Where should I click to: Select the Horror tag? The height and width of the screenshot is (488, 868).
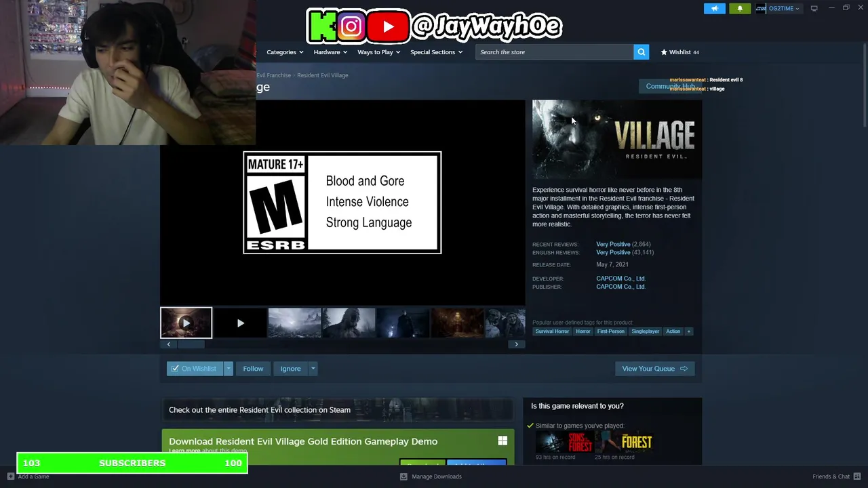pos(583,331)
